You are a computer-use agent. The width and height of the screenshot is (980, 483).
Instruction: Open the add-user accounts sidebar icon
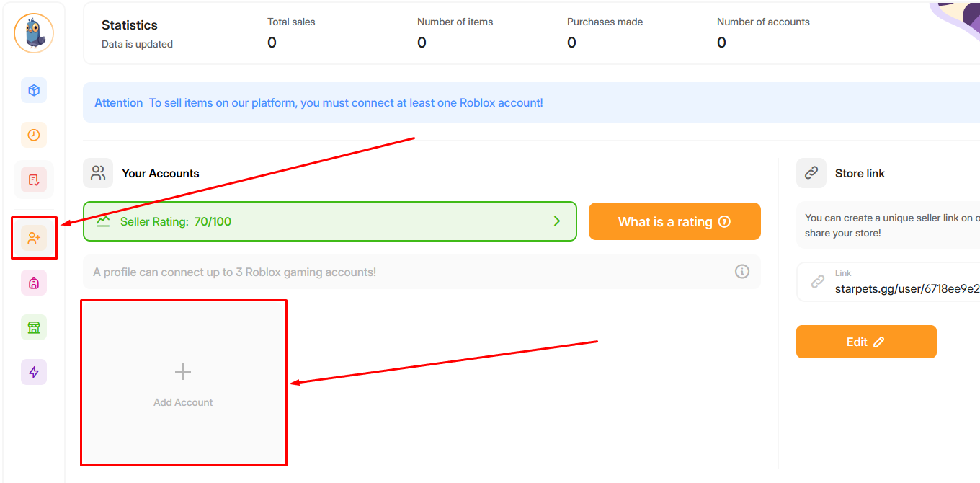(x=34, y=238)
